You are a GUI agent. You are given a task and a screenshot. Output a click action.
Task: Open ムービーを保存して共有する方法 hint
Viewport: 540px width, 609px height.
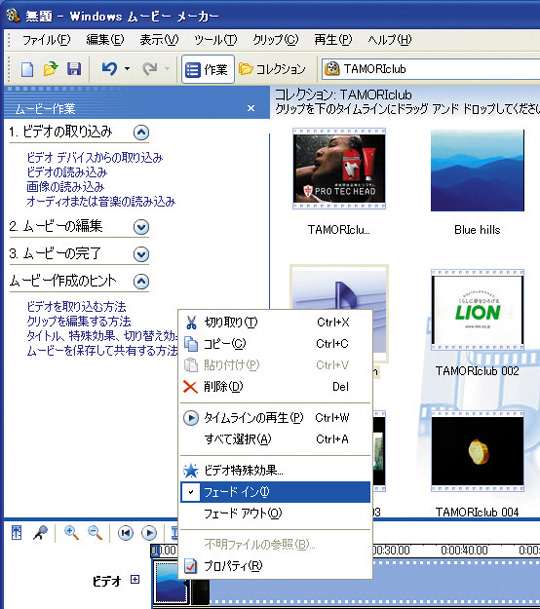pos(102,351)
